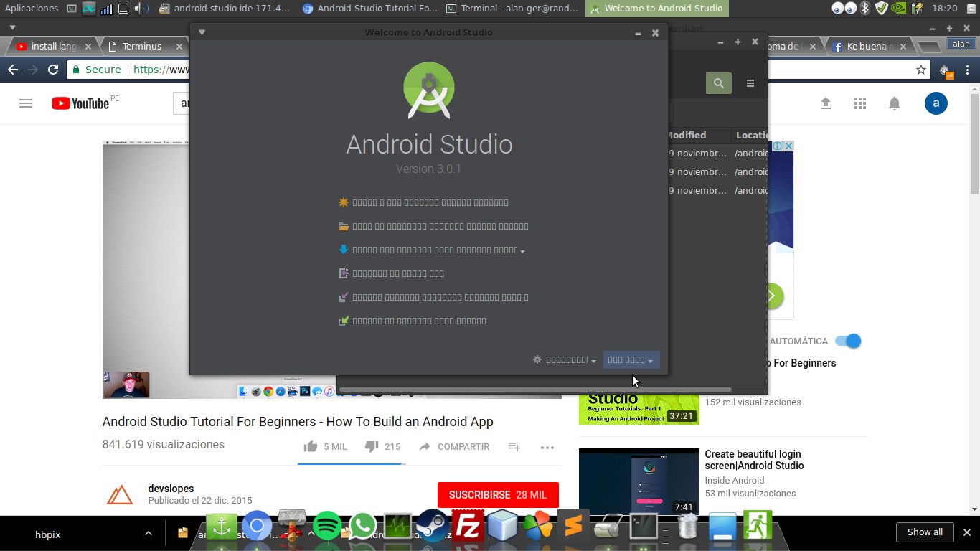Viewport: 980px width, 551px height.
Task: Open a new browser tab
Action: (x=930, y=47)
